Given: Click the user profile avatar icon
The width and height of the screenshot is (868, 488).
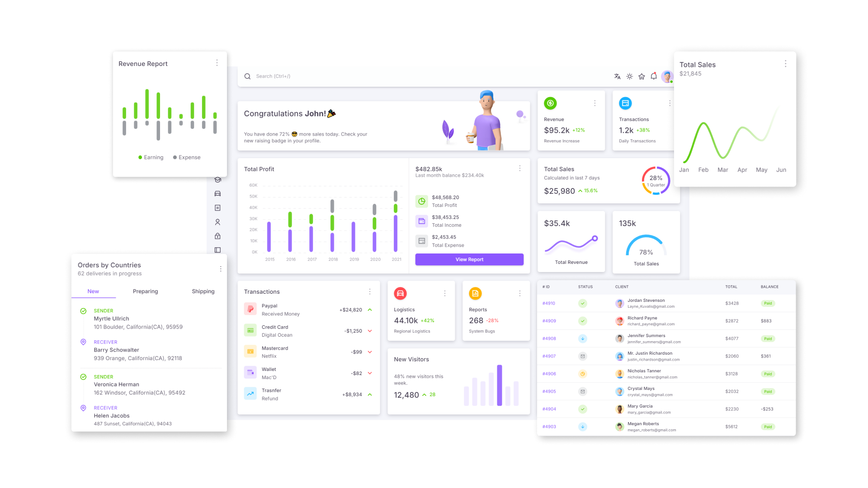Looking at the screenshot, I should point(670,76).
